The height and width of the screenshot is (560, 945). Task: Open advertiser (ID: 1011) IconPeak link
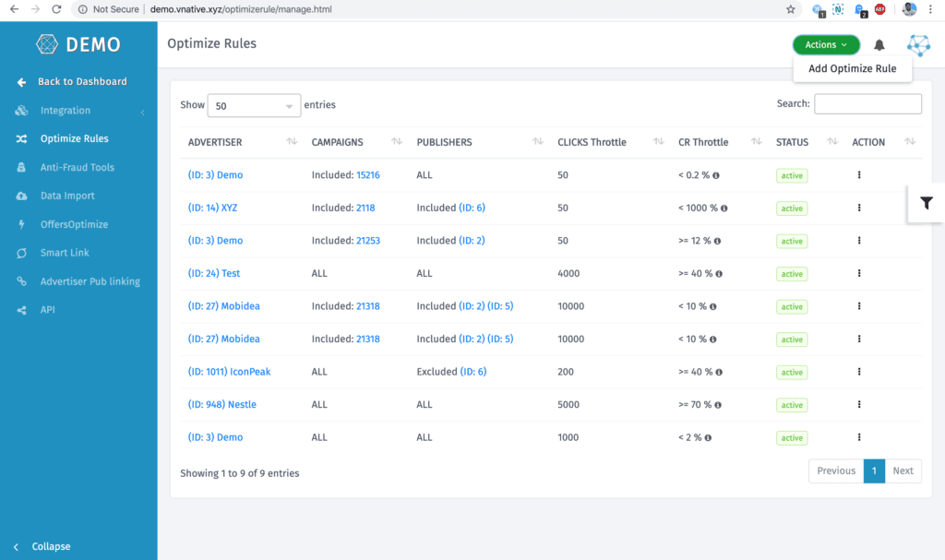point(229,372)
